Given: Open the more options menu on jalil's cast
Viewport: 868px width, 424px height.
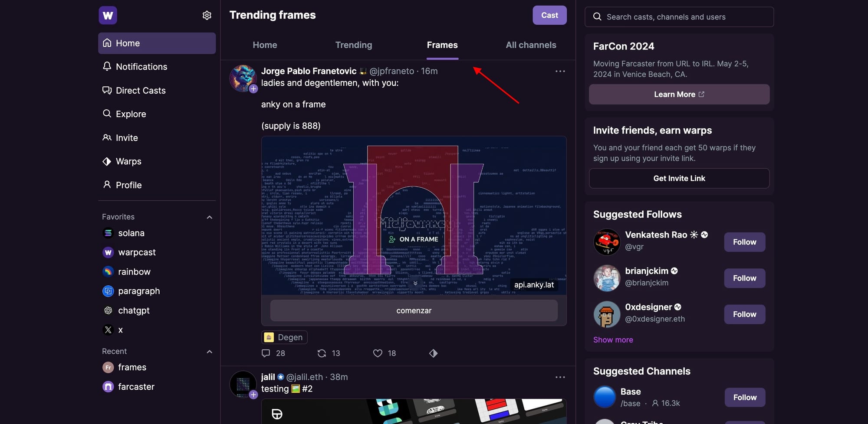Looking at the screenshot, I should (x=560, y=377).
